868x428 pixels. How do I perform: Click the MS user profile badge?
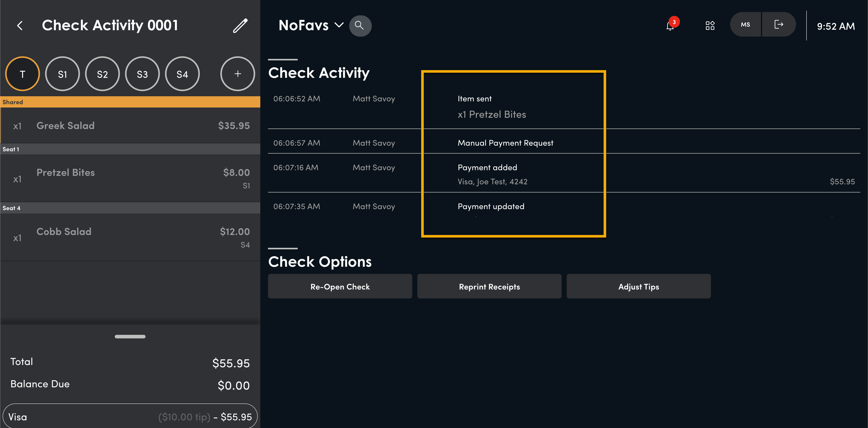[x=745, y=25]
